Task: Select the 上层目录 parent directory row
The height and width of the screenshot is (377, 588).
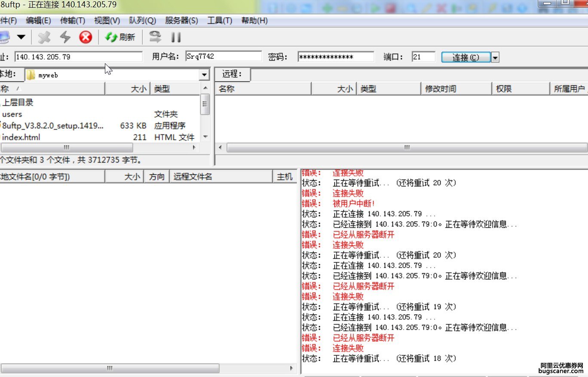Action: (x=100, y=102)
